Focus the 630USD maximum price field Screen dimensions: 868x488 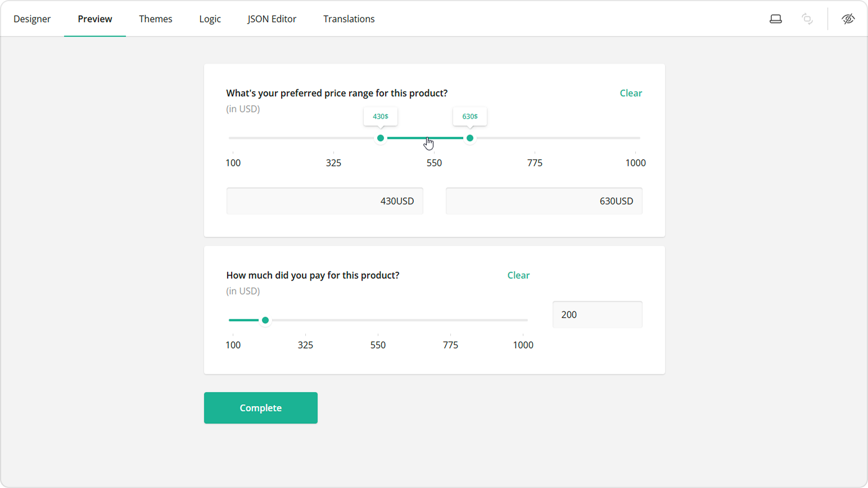(544, 201)
